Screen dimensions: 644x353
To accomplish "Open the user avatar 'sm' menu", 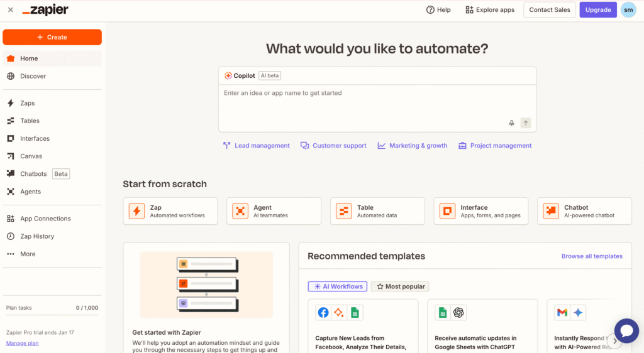I will (628, 10).
